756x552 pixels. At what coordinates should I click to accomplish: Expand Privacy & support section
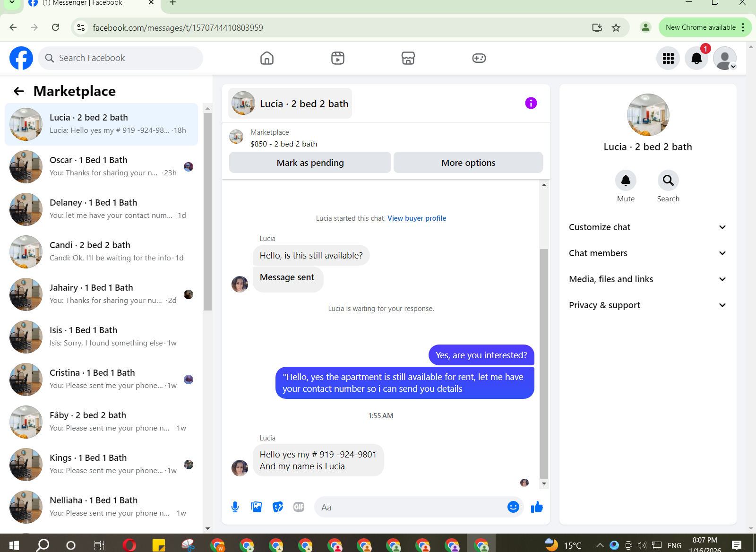(x=647, y=305)
